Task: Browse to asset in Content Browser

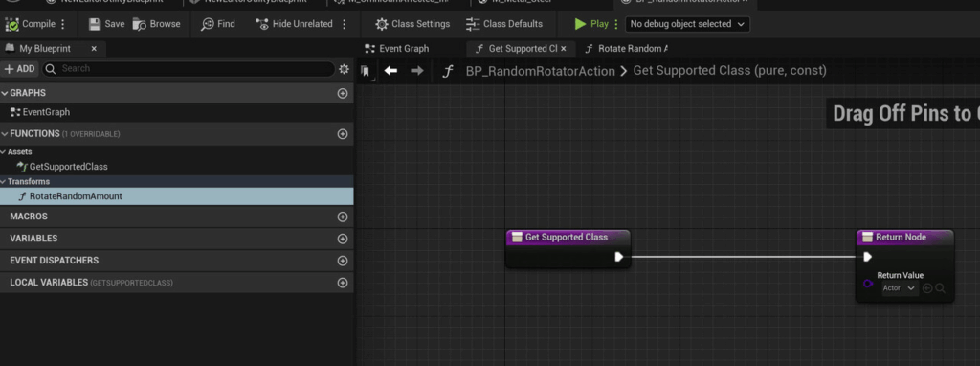Action: click(x=156, y=24)
